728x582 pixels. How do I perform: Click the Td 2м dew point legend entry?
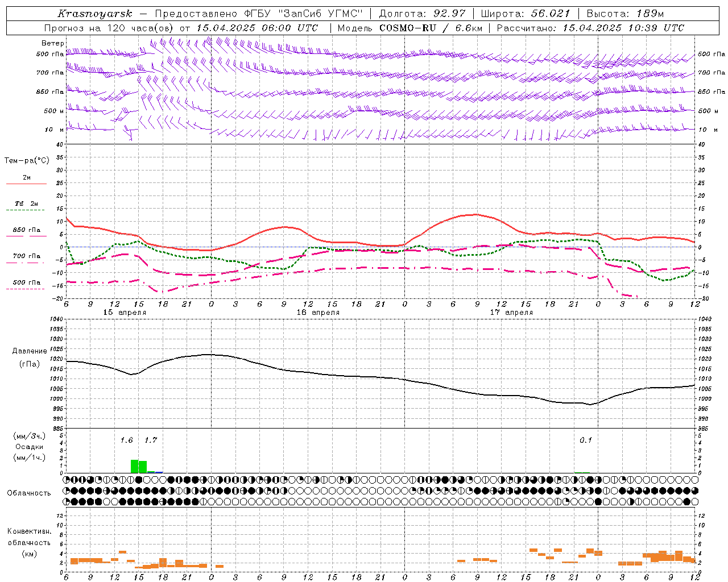tap(27, 203)
